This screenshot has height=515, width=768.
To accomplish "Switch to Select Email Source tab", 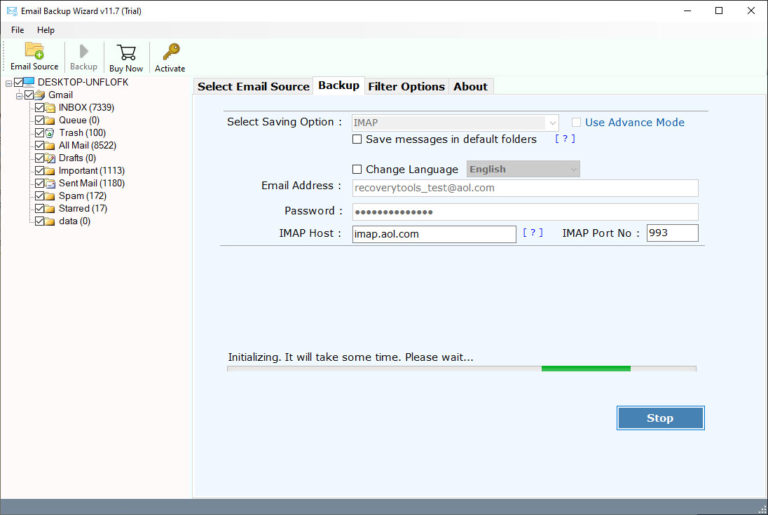I will [253, 87].
